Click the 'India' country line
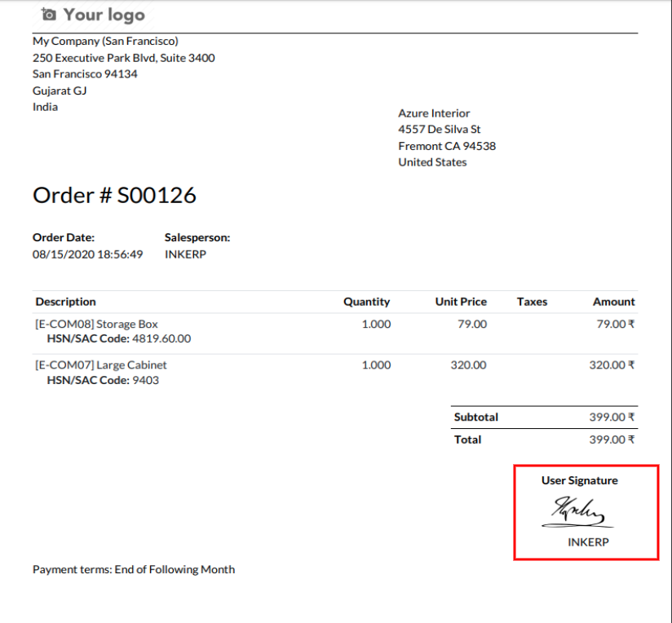This screenshot has width=672, height=623. (x=45, y=107)
